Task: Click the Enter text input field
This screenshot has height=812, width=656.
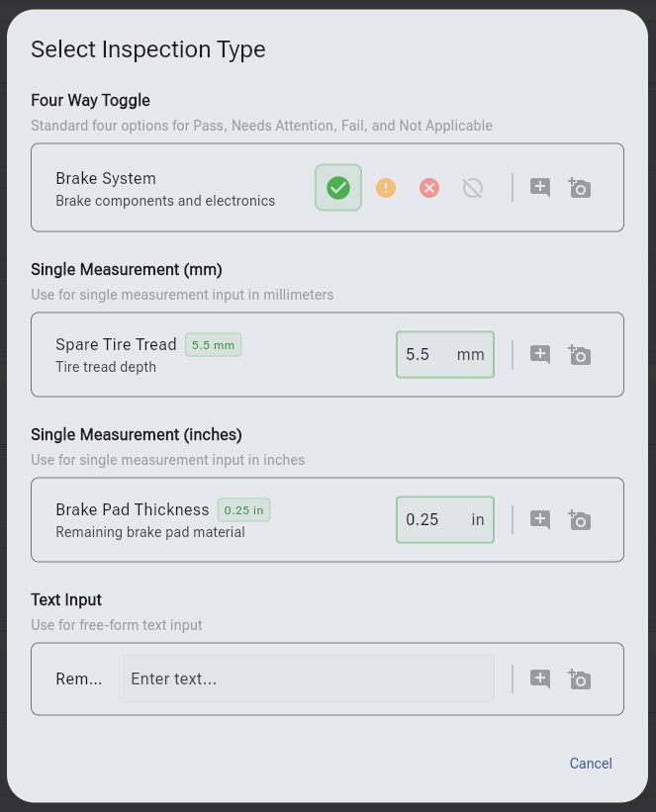Action: point(307,678)
